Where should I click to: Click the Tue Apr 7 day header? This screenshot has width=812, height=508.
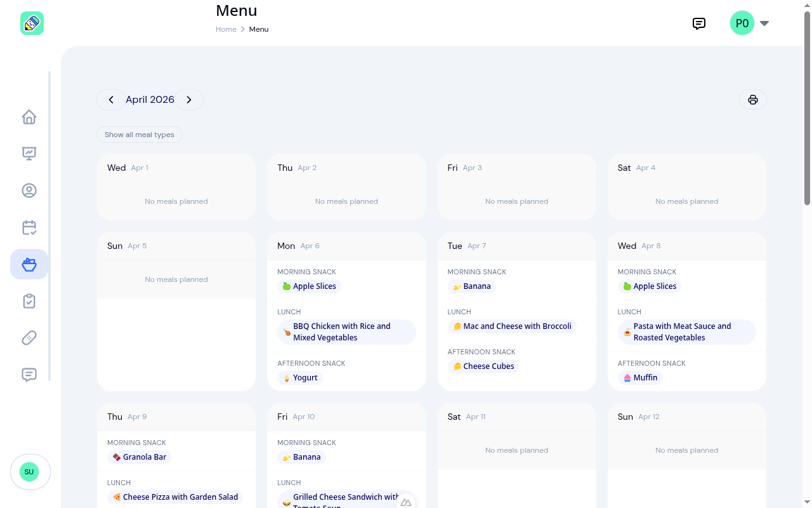517,246
